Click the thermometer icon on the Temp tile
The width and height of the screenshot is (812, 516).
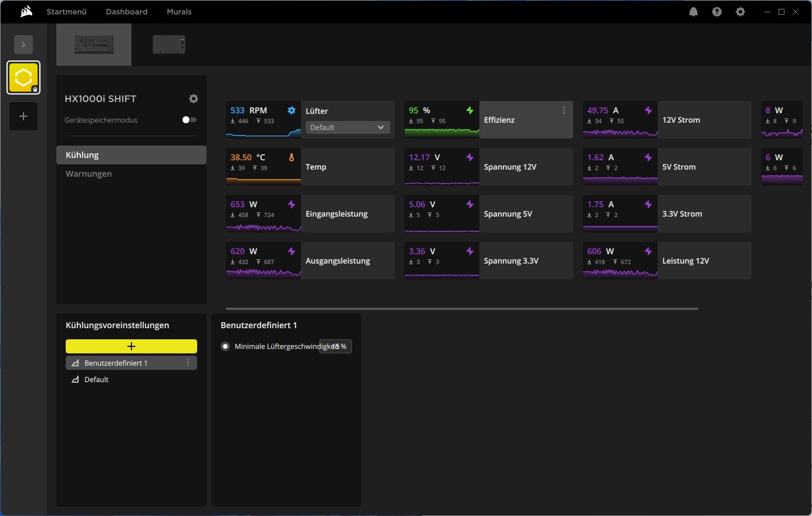pyautogui.click(x=292, y=157)
